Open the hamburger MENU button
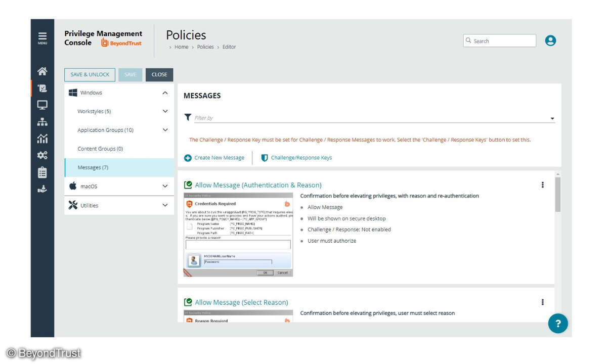The height and width of the screenshot is (364, 607). coord(42,38)
